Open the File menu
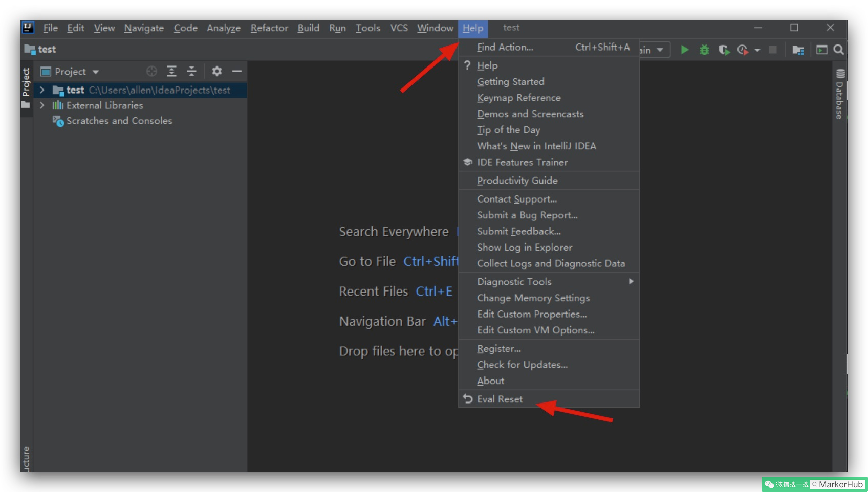This screenshot has width=868, height=492. point(50,28)
